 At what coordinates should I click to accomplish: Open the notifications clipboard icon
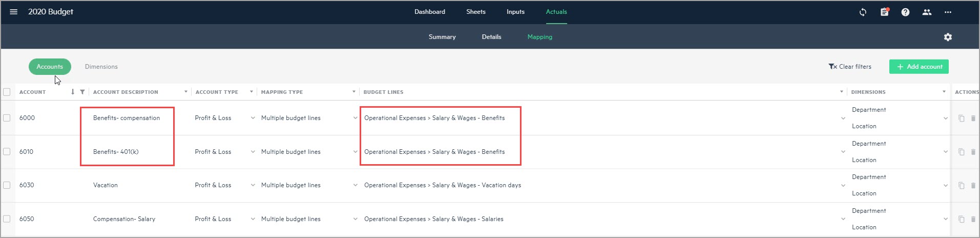point(884,12)
